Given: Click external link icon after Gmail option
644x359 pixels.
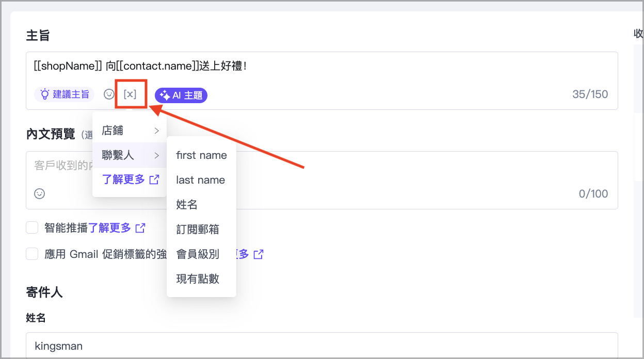Looking at the screenshot, I should [259, 254].
